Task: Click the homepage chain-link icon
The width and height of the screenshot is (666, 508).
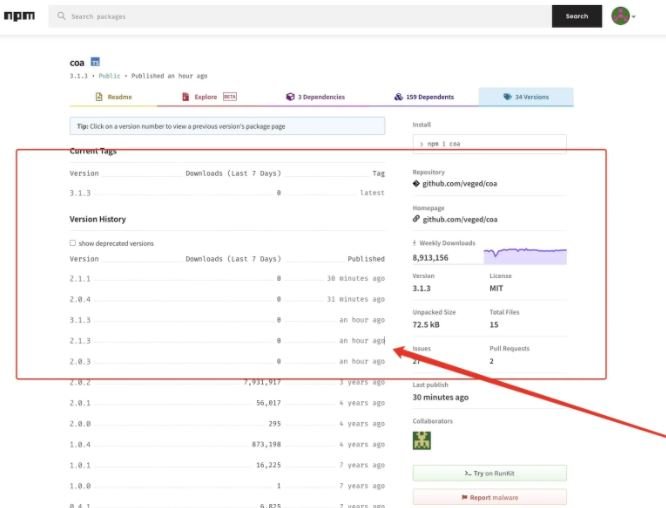Action: (416, 219)
